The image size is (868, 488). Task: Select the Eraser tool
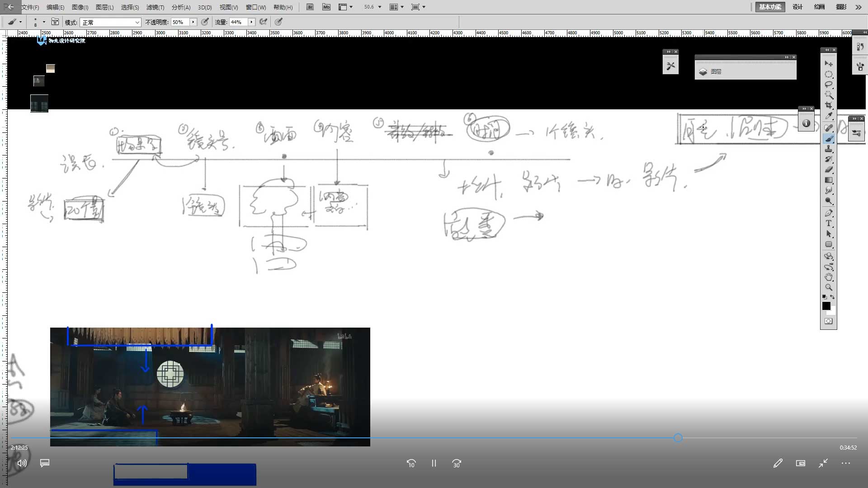click(828, 169)
